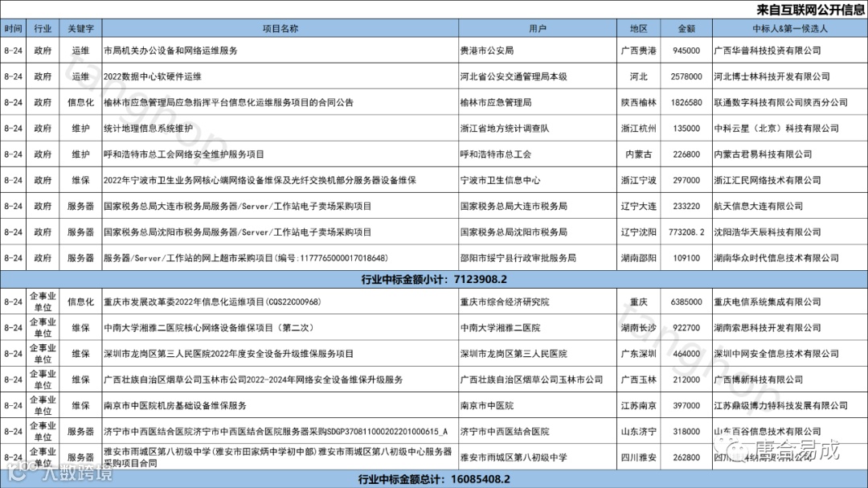The image size is (868, 488).
Task: Select the 重庆市发展改革委2022年信息化运维项目 cell
Action: [x=280, y=301]
